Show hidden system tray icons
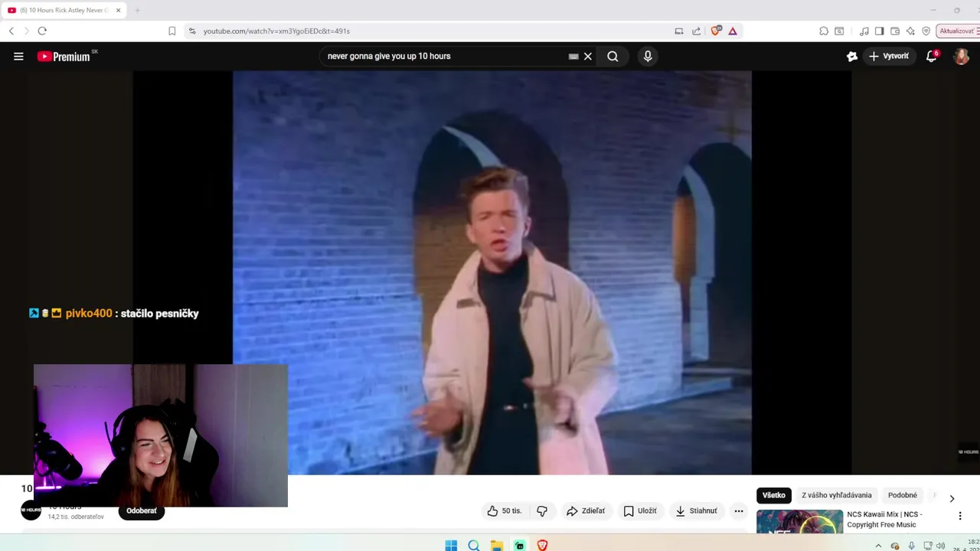The image size is (980, 551). click(878, 546)
